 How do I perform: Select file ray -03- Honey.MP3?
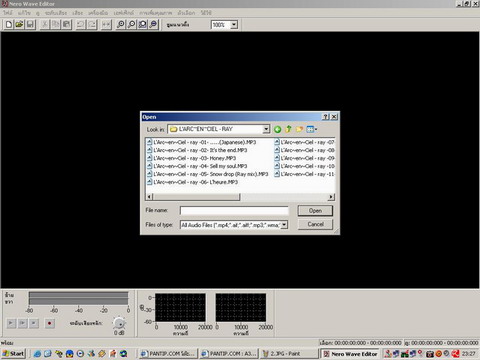click(x=191, y=158)
